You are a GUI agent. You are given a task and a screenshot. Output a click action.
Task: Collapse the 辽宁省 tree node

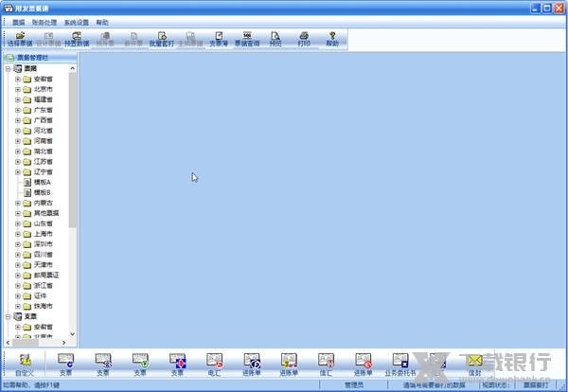tap(17, 171)
